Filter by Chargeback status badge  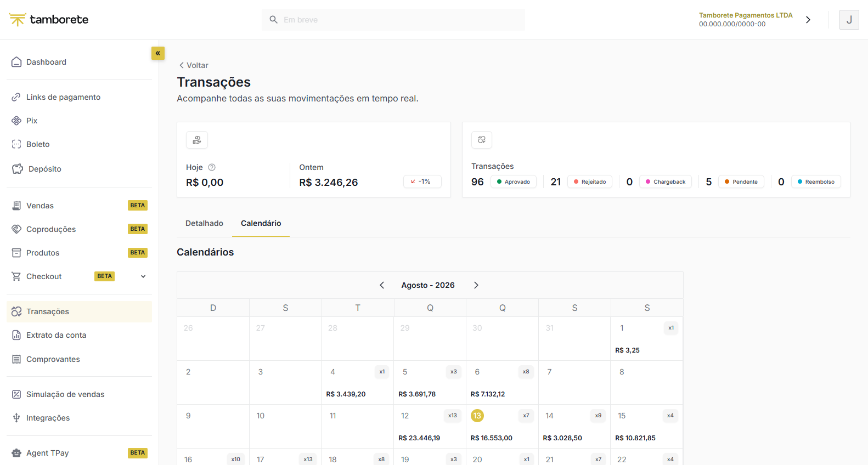[666, 182]
